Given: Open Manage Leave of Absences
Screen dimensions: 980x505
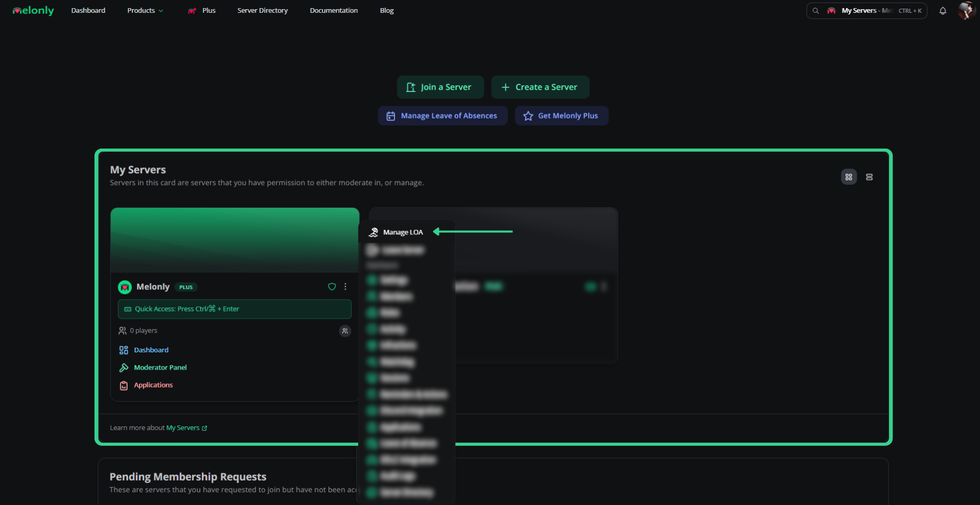Looking at the screenshot, I should pyautogui.click(x=442, y=116).
